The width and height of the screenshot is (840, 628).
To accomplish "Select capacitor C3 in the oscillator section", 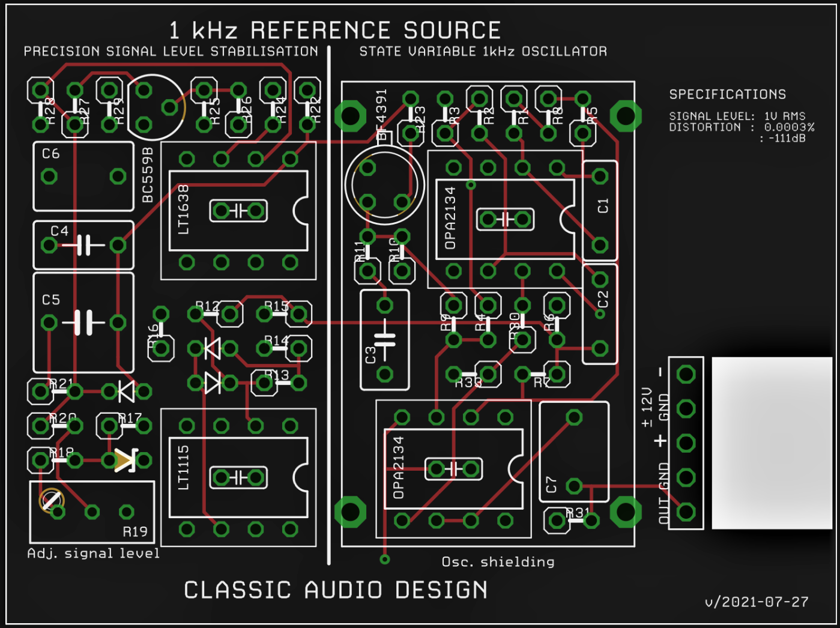I will pyautogui.click(x=384, y=339).
